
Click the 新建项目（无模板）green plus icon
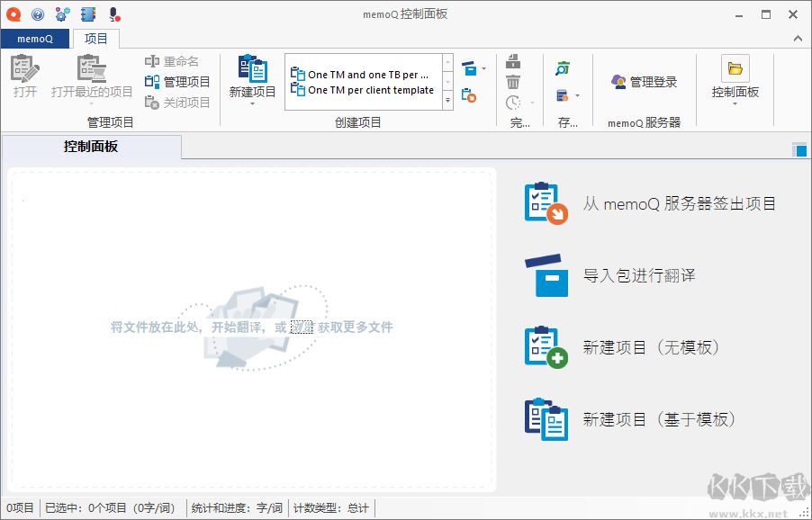coord(546,347)
